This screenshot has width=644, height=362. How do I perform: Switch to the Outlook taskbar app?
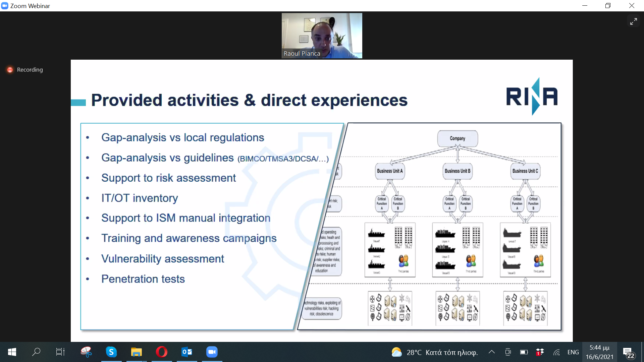pyautogui.click(x=187, y=352)
